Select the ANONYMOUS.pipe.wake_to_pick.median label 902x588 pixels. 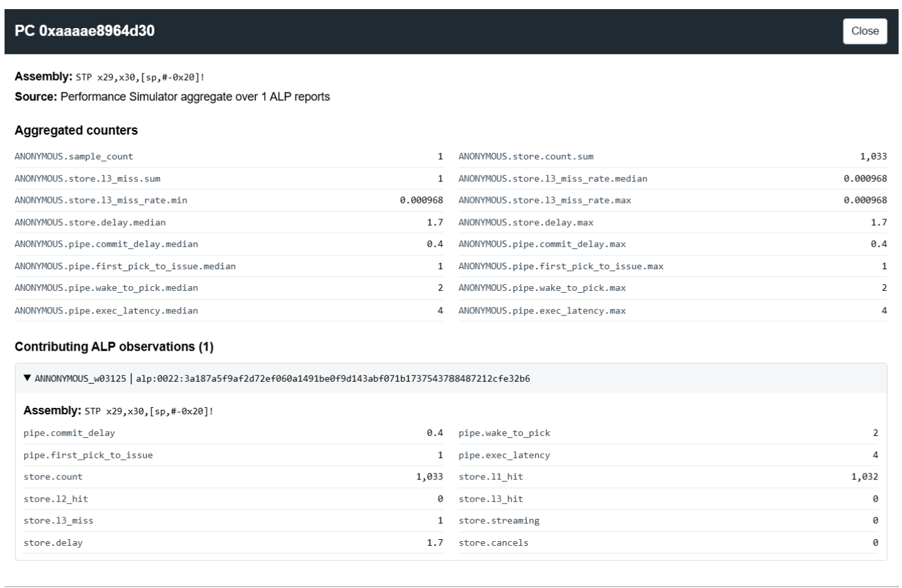(x=106, y=287)
